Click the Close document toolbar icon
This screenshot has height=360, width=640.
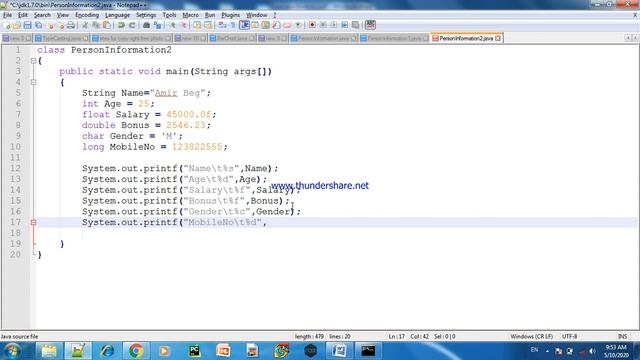[x=51, y=25]
